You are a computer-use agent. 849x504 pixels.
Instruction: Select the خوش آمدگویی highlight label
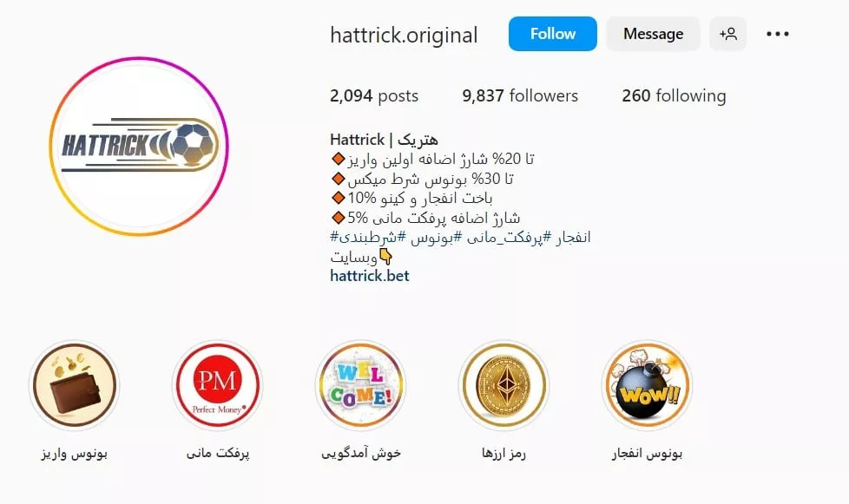[360, 453]
